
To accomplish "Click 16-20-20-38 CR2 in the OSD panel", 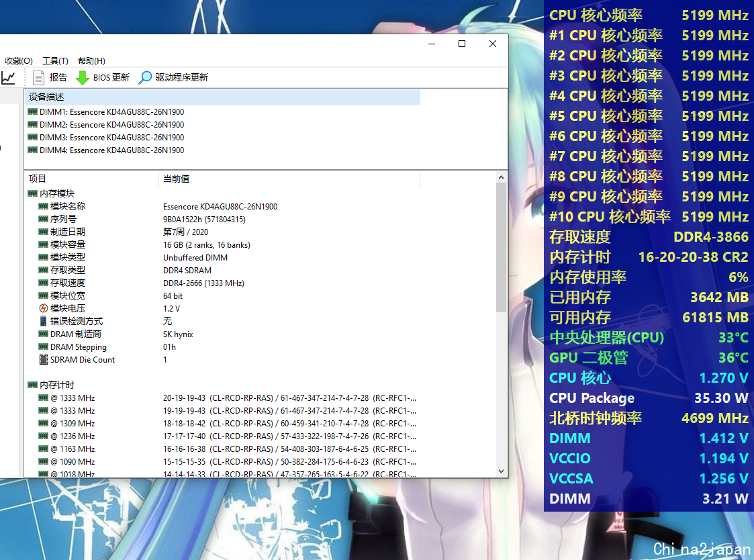I will click(693, 257).
